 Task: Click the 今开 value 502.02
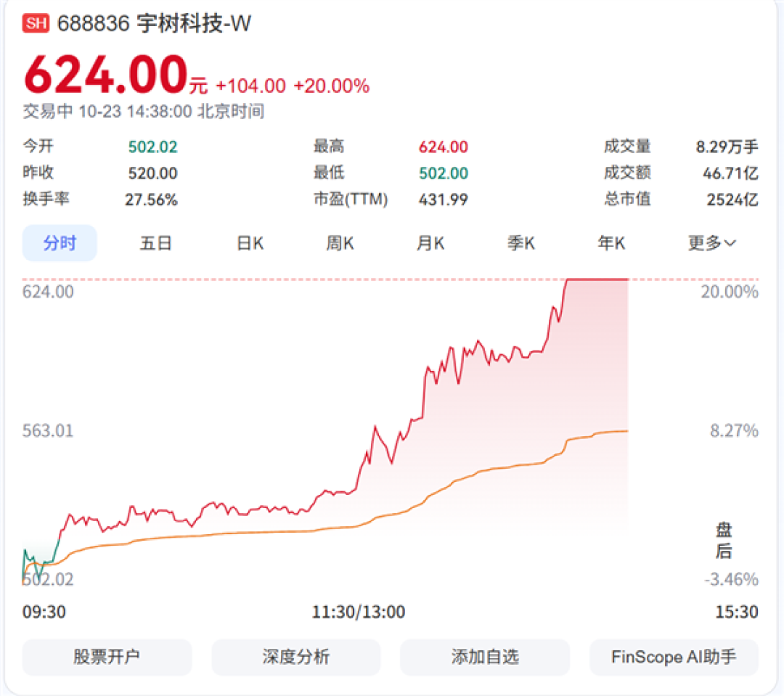pyautogui.click(x=153, y=147)
